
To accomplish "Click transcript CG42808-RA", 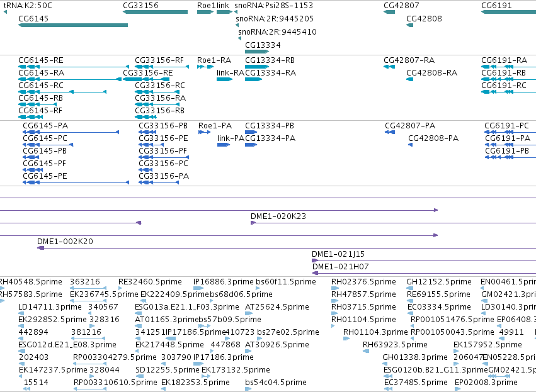I will (410, 79).
